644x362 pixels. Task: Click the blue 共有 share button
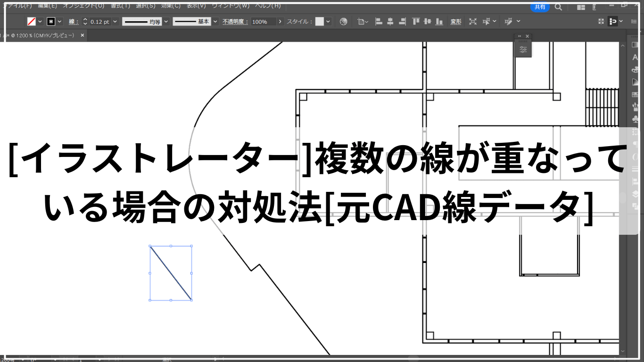click(540, 7)
